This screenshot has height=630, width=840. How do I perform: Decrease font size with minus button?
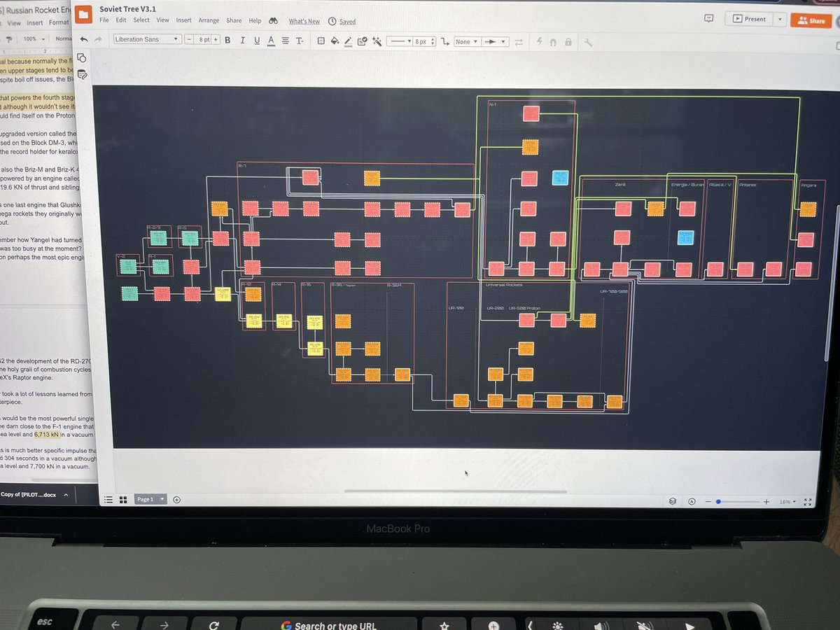point(190,40)
